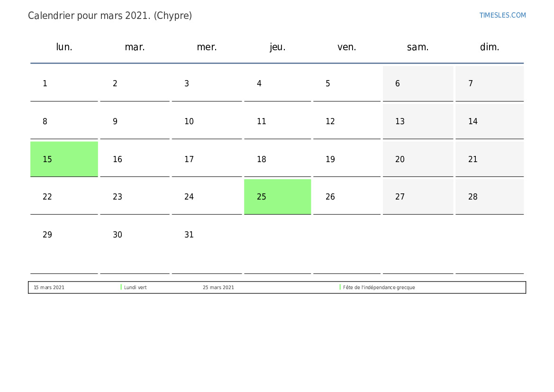
Task: Select March 1 in the calendar
Action: [64, 83]
